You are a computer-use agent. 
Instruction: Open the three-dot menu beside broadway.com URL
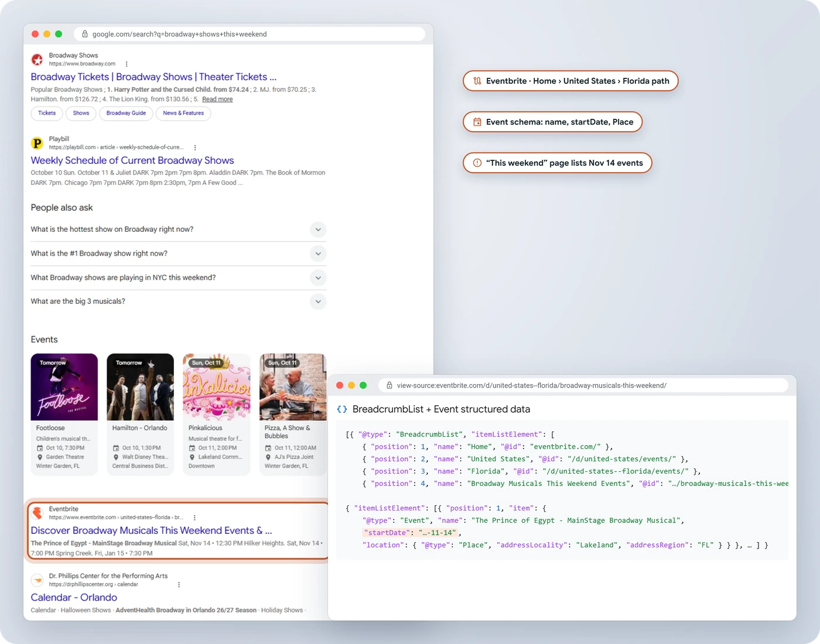(127, 64)
